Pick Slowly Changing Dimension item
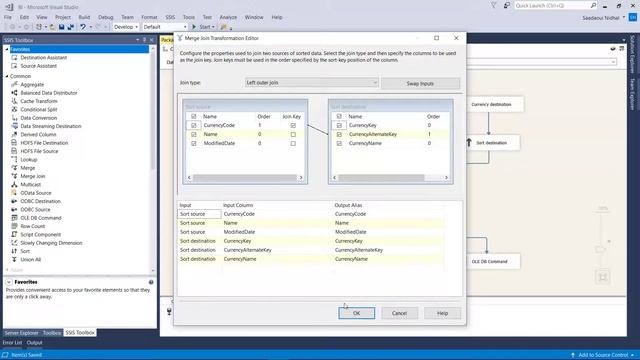 pos(51,243)
